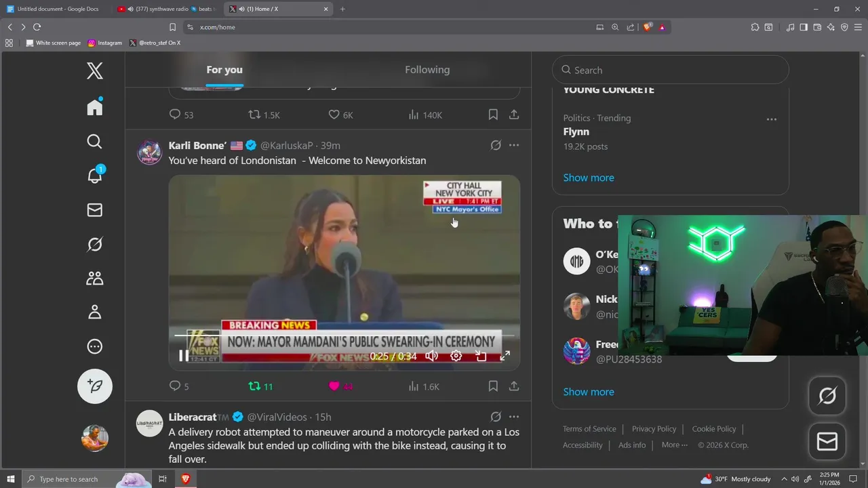Show more in Who to follow

tap(589, 392)
